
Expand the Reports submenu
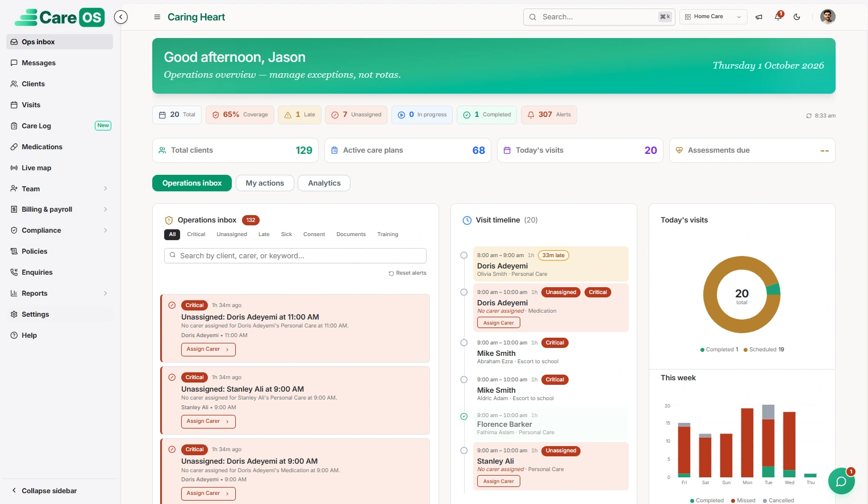[x=60, y=293]
